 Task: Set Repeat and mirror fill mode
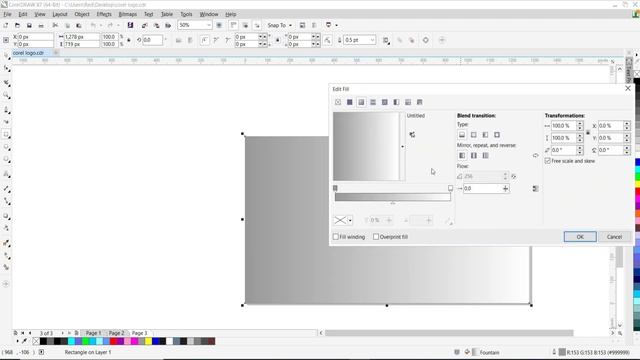point(473,156)
